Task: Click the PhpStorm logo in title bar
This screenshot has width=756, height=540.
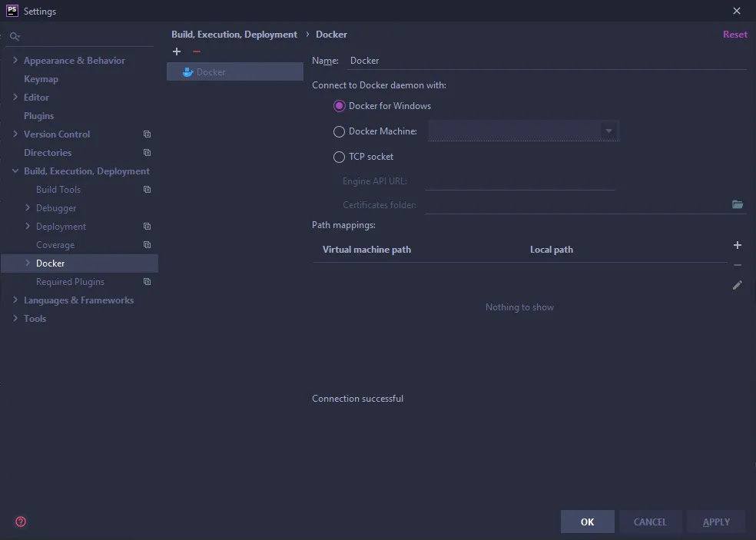Action: click(x=12, y=11)
